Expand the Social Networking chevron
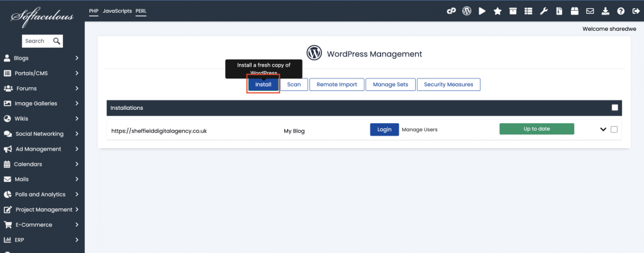 77,134
